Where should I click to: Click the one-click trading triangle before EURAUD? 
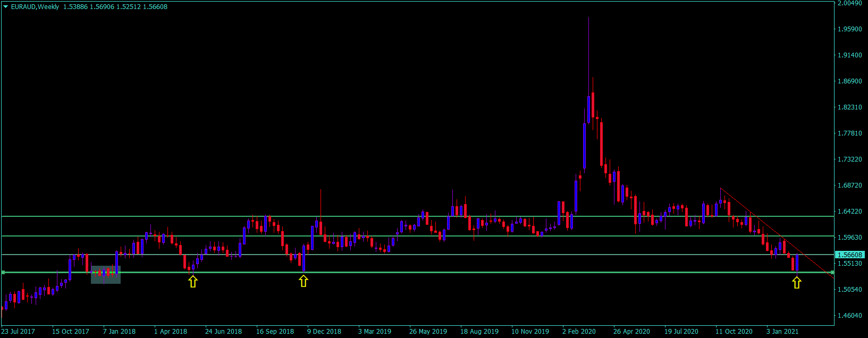tap(6, 7)
